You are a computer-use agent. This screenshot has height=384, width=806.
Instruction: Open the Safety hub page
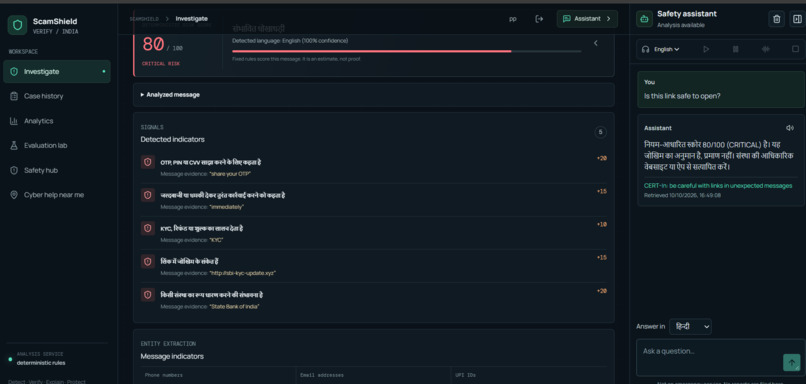(57, 170)
